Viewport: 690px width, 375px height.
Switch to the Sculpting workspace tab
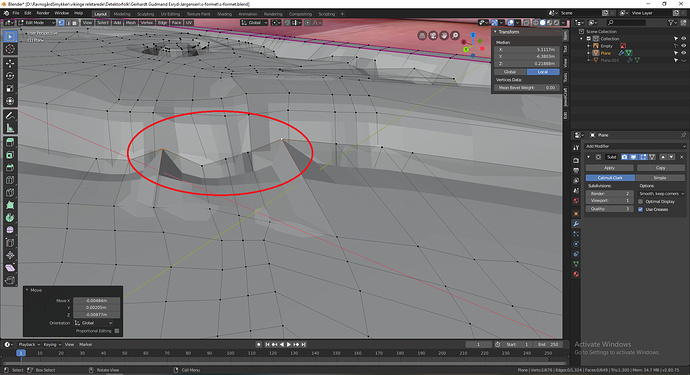pos(146,14)
